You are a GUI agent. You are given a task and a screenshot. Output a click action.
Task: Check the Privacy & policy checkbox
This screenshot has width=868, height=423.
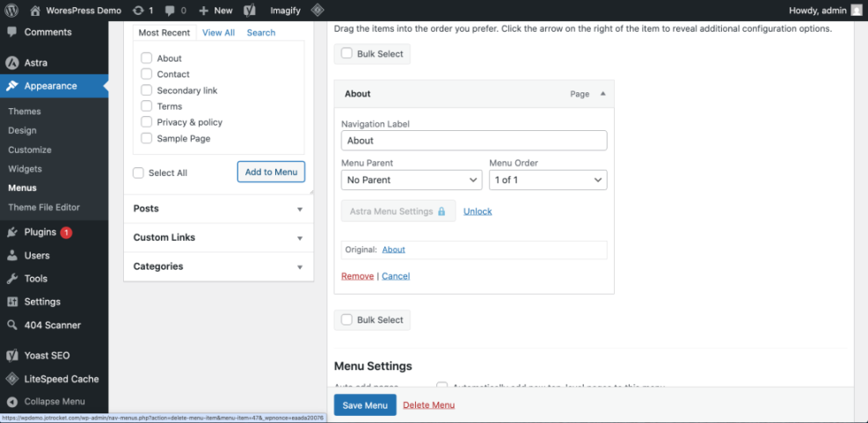pyautogui.click(x=146, y=122)
